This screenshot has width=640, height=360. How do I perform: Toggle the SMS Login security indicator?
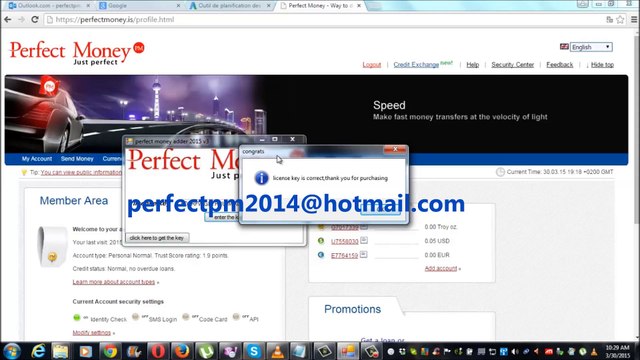(x=136, y=317)
